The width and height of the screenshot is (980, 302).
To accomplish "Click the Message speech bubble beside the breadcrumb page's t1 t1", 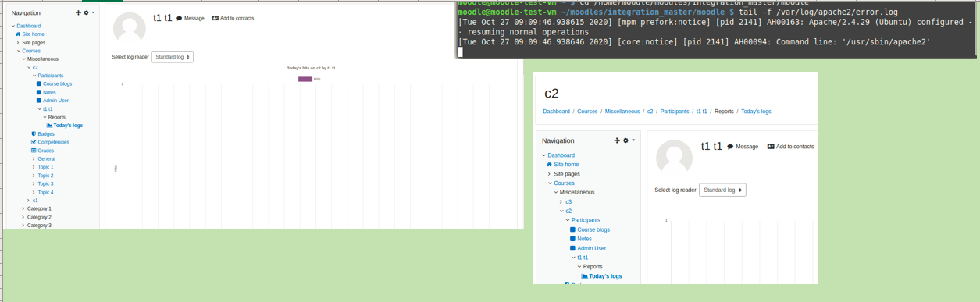I will [731, 147].
